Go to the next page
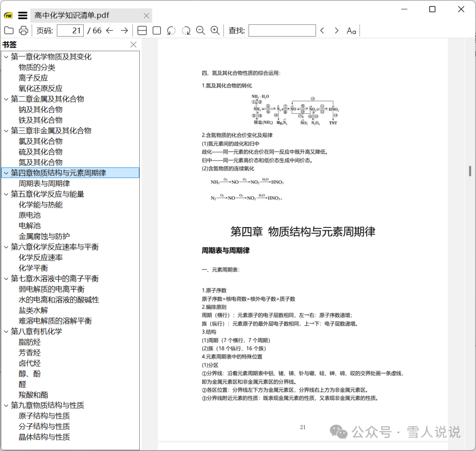This screenshot has width=476, height=451. click(x=125, y=30)
